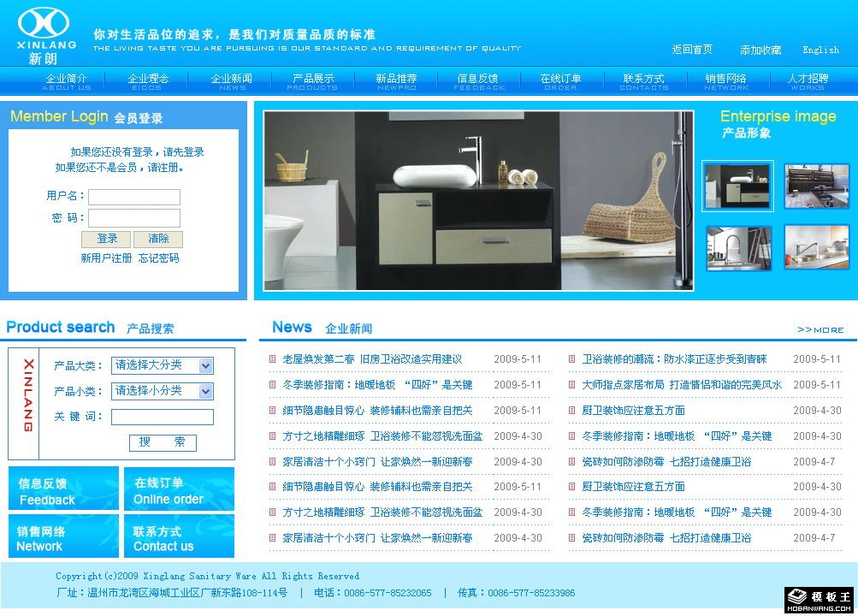Image resolution: width=858 pixels, height=616 pixels.
Task: Click the >>MORE news link
Action: pyautogui.click(x=820, y=330)
